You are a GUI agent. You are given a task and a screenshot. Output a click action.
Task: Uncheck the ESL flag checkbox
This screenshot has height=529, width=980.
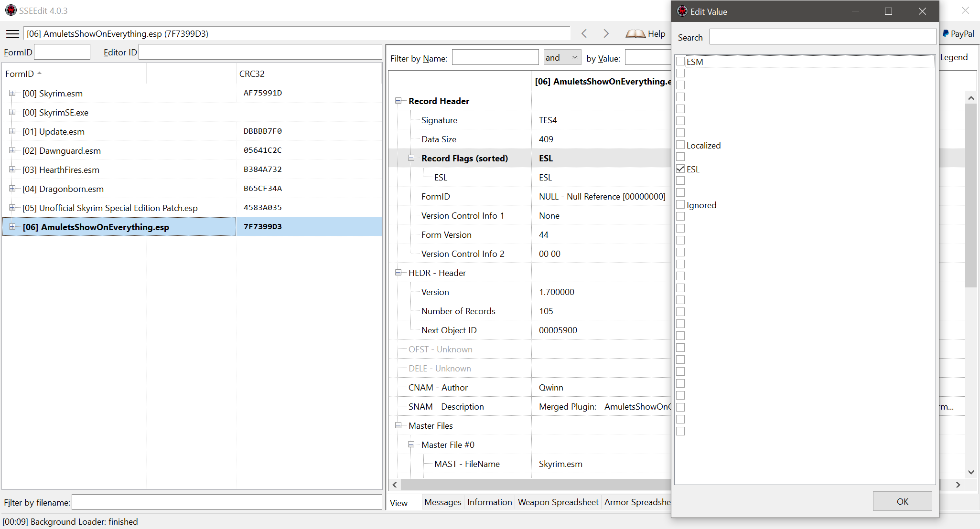pos(680,169)
